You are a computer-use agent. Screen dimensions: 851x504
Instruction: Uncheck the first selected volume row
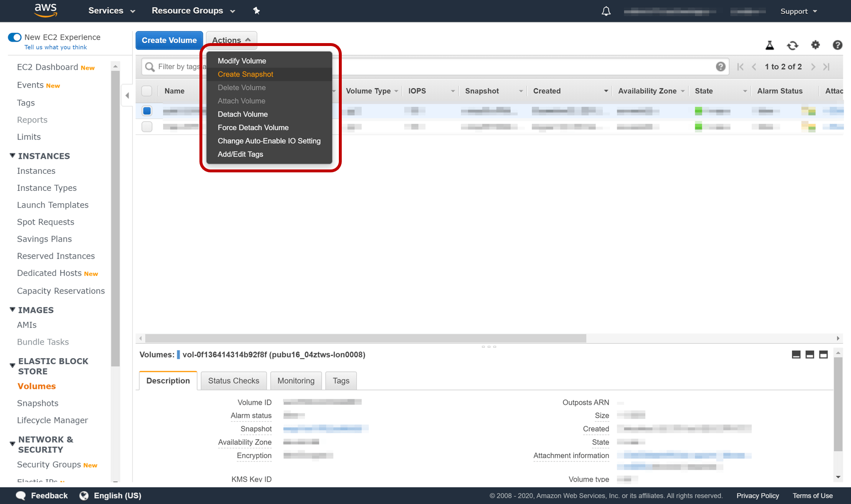(x=147, y=110)
